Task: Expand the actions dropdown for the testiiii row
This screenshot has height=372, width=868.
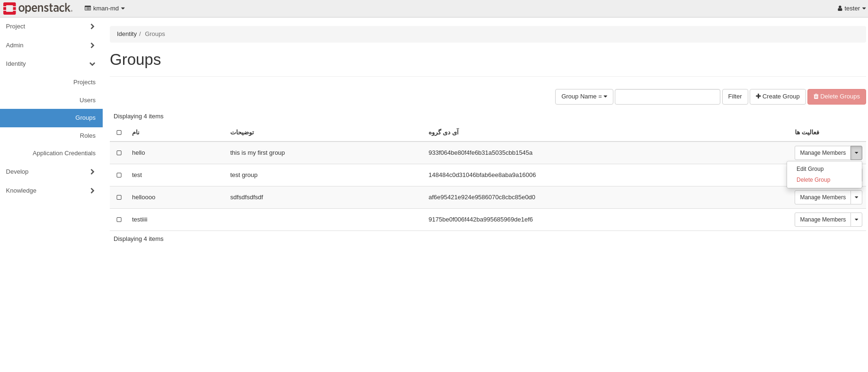Action: tap(856, 220)
